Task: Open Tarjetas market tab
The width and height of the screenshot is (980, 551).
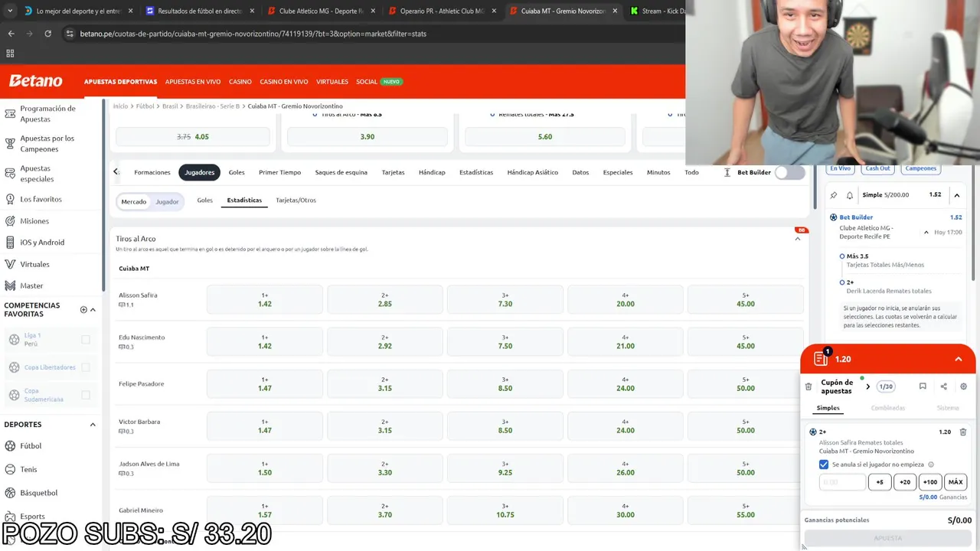Action: tap(393, 172)
